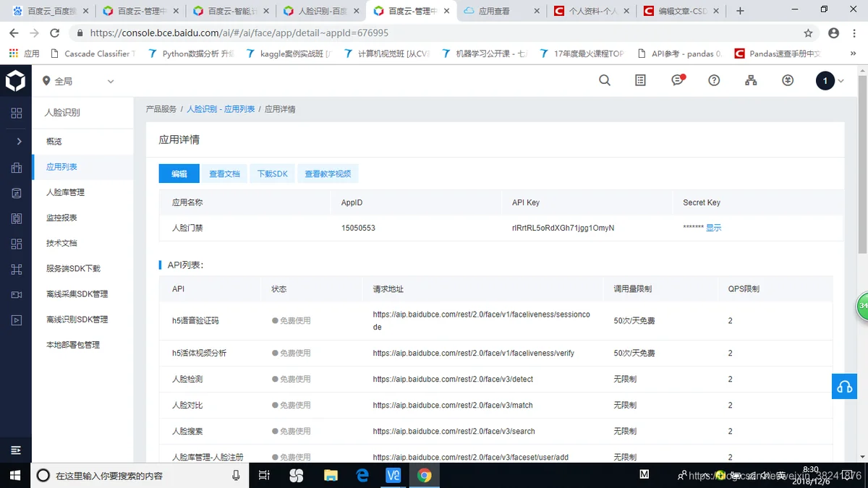Click the video camera icon in left rail
Image resolution: width=868 pixels, height=488 pixels.
point(16,295)
